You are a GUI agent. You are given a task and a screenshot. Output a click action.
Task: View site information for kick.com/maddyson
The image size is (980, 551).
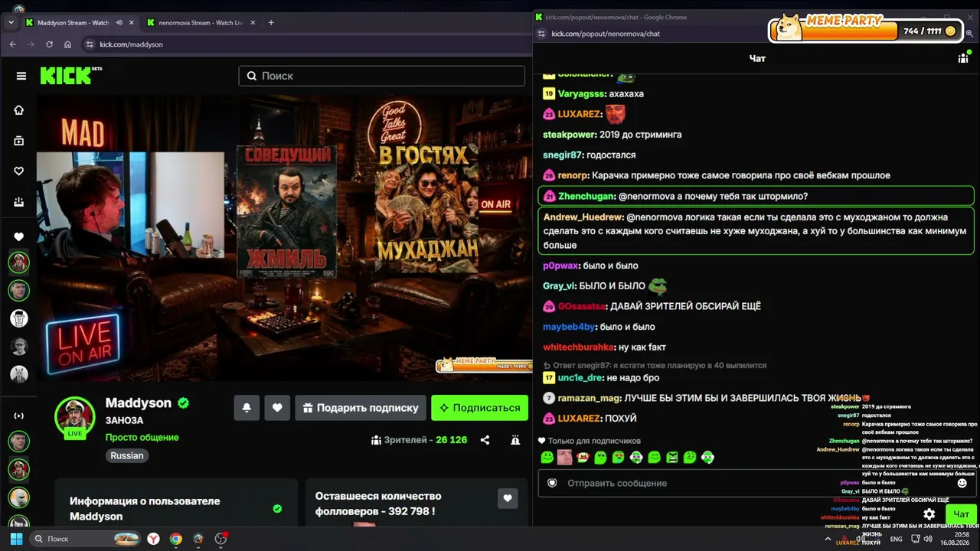pos(89,44)
